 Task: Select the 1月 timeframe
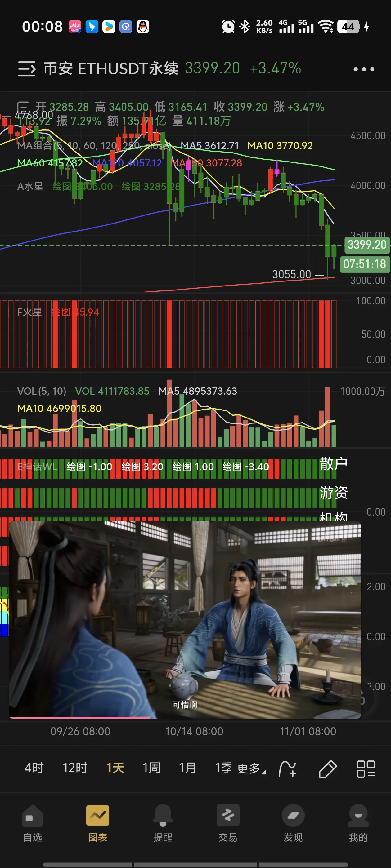tap(187, 768)
